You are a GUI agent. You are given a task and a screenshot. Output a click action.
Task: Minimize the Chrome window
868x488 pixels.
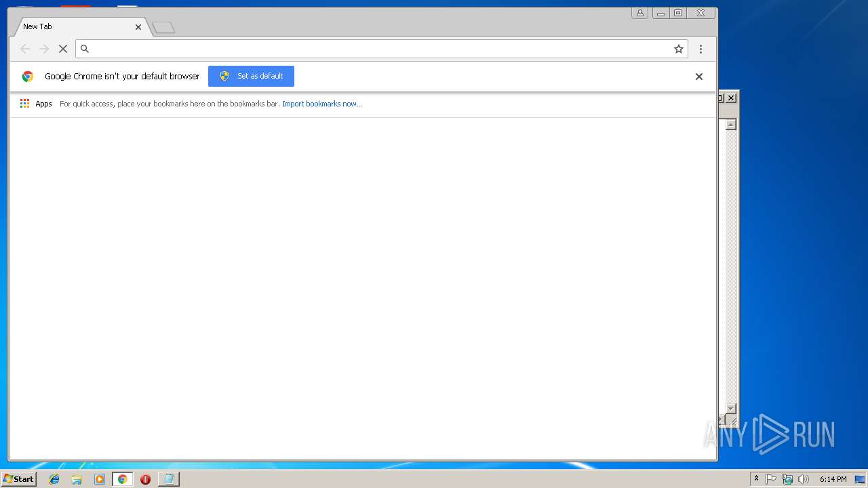point(661,13)
